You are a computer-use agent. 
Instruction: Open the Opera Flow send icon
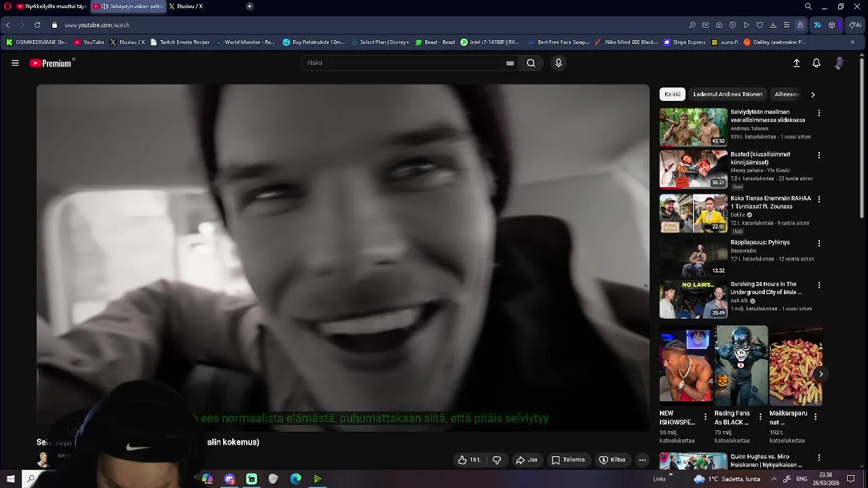coord(746,25)
